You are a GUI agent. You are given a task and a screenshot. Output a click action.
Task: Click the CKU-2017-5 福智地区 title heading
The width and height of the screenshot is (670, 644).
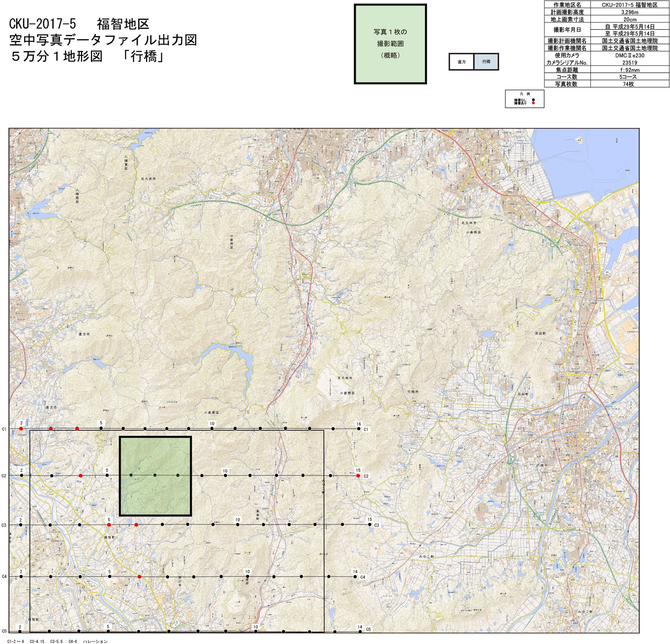(x=79, y=24)
